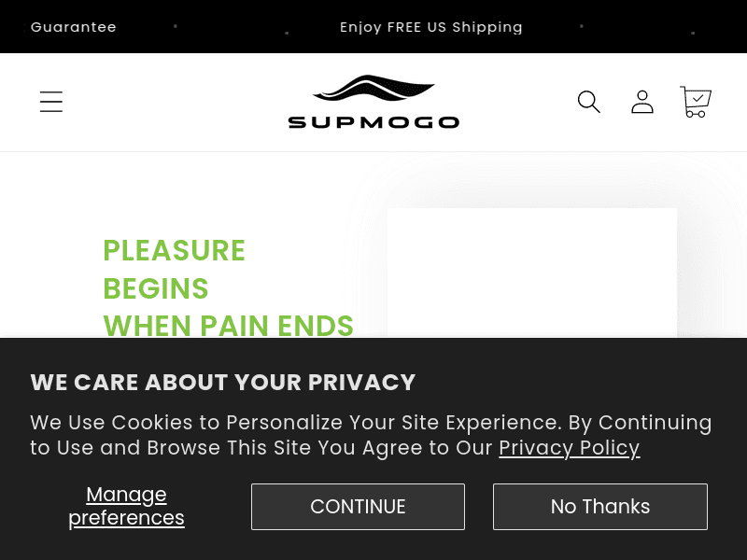Open the account login icon

coord(642,102)
